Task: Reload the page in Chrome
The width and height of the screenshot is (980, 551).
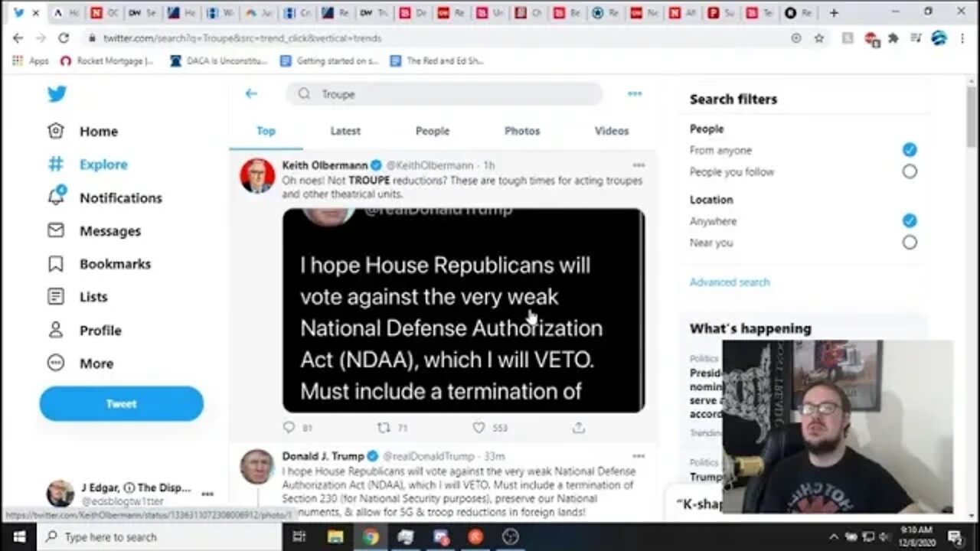Action: tap(64, 37)
